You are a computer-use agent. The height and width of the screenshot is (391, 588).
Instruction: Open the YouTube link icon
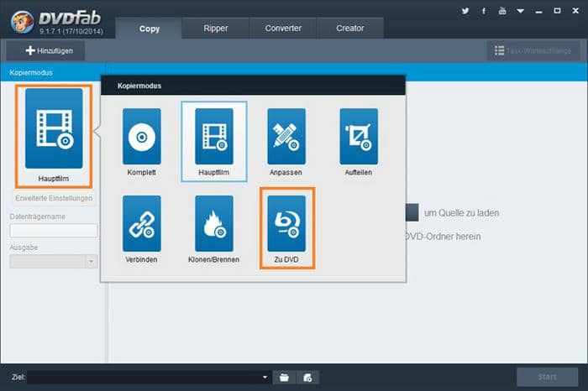point(502,11)
